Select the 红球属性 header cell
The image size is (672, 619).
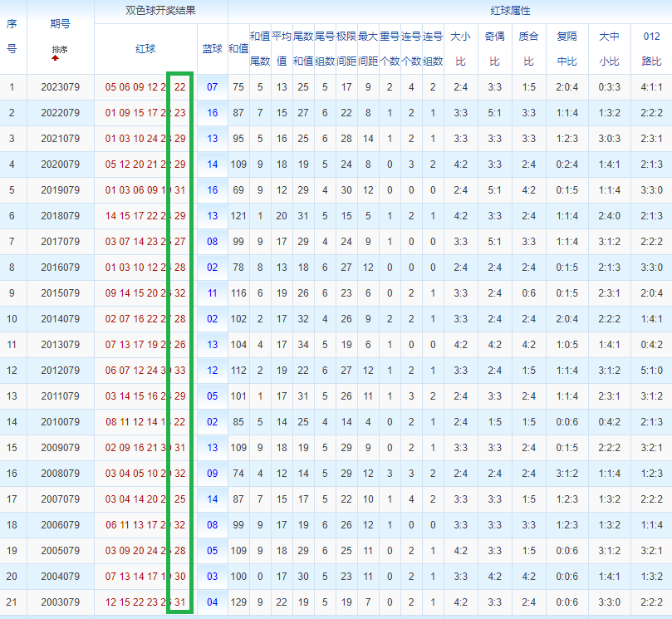pos(510,11)
